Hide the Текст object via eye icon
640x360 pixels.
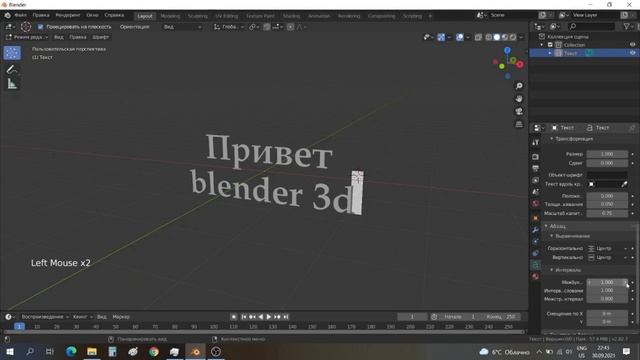click(x=632, y=53)
